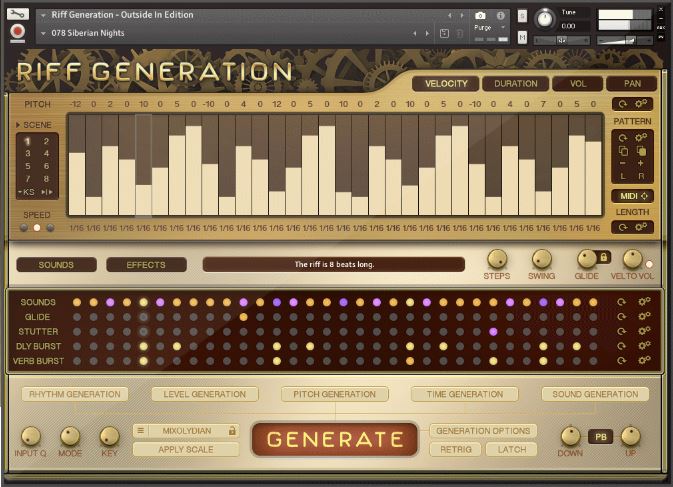The image size is (673, 487).
Task: Click the MIDI drag icon button
Action: click(x=633, y=196)
